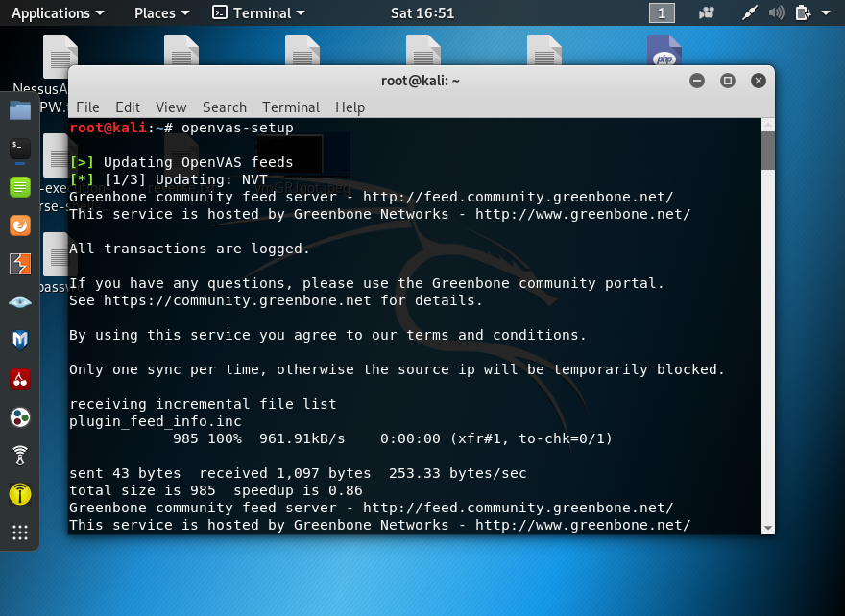The image size is (845, 616).
Task: Click the 'Only one sync per time' line
Action: point(398,369)
